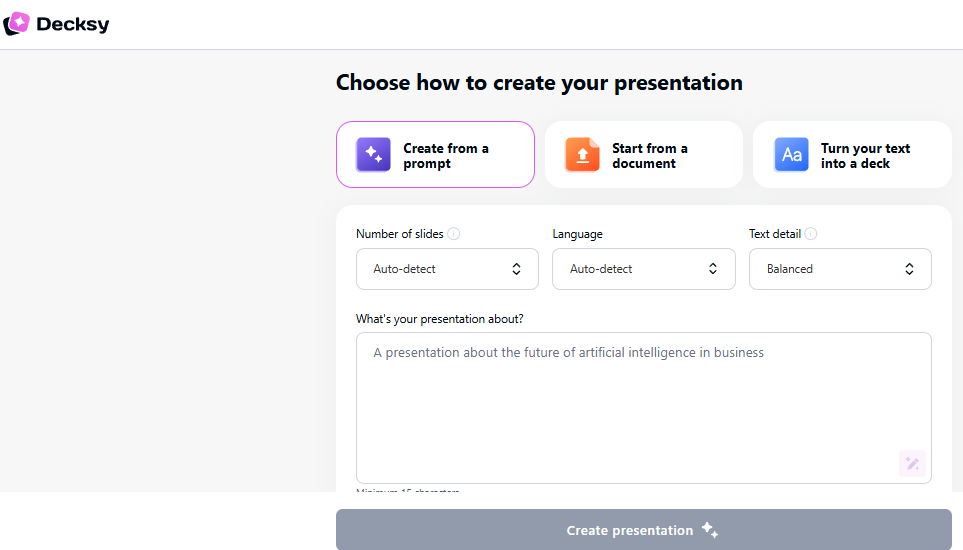This screenshot has width=963, height=550.
Task: Click the magic wand enhance prompt icon
Action: pos(912,463)
